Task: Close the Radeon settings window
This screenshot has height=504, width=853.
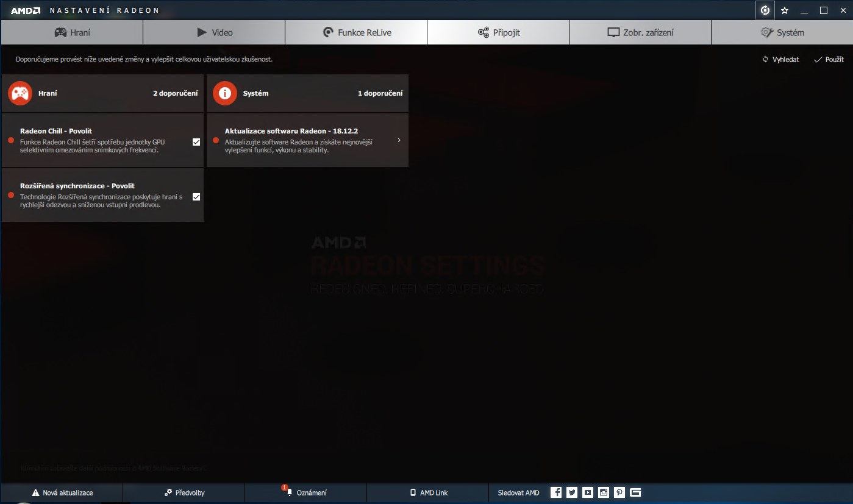Action: coord(843,10)
